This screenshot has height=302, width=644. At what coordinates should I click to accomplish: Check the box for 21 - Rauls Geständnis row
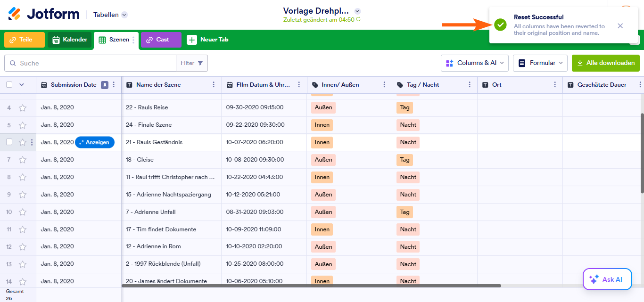9,142
